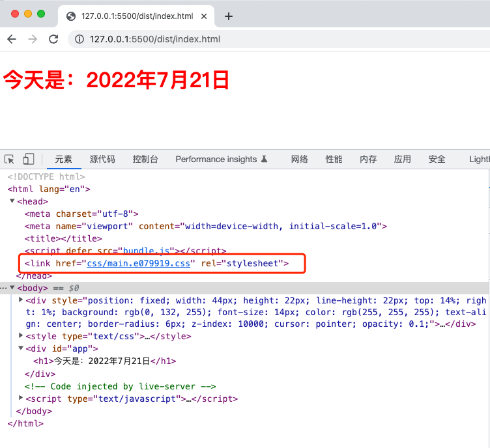Screen dimensions: 490x448
Task: Open a new tab with plus button
Action: pos(229,16)
